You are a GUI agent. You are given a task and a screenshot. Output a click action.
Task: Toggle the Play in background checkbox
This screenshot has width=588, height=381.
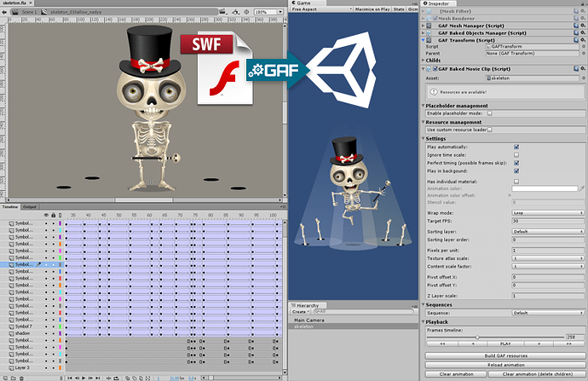click(516, 171)
